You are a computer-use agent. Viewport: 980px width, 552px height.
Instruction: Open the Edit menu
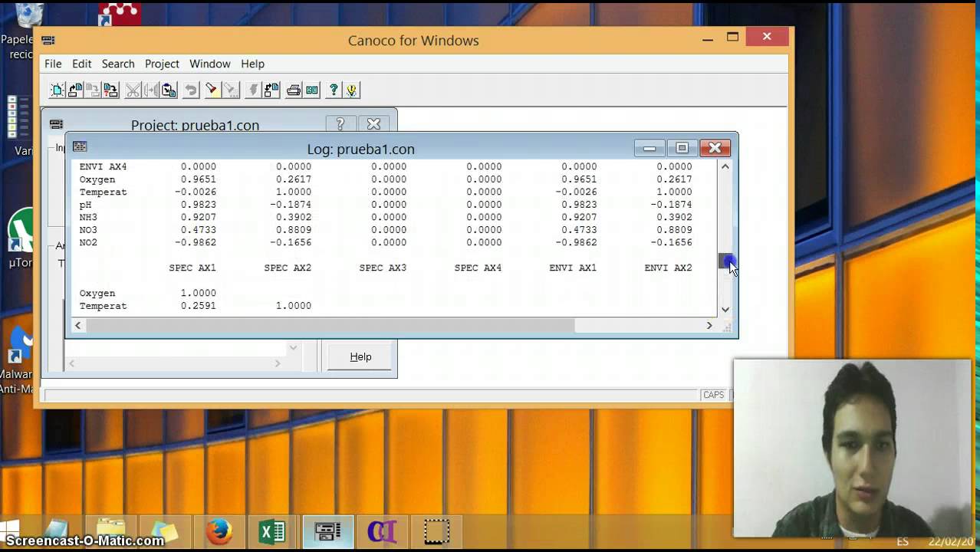coord(82,64)
